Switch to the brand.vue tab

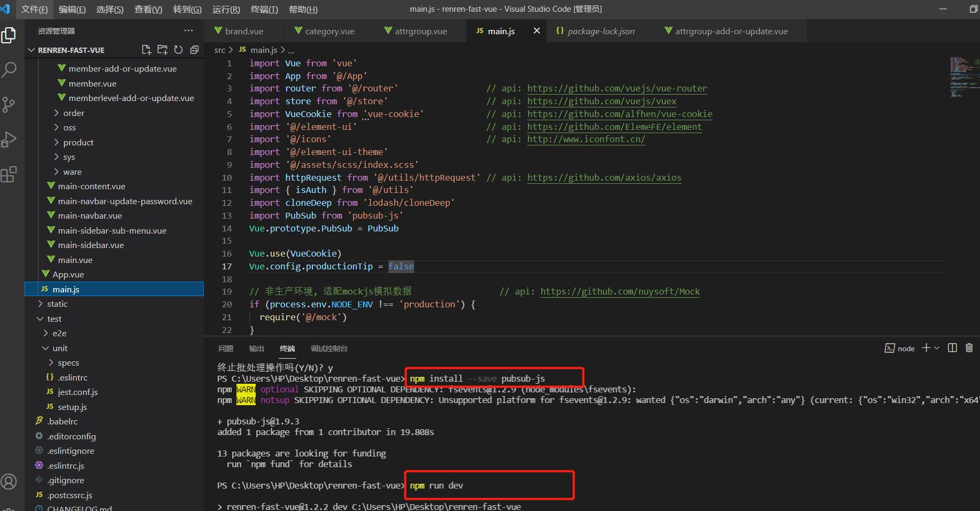(244, 31)
